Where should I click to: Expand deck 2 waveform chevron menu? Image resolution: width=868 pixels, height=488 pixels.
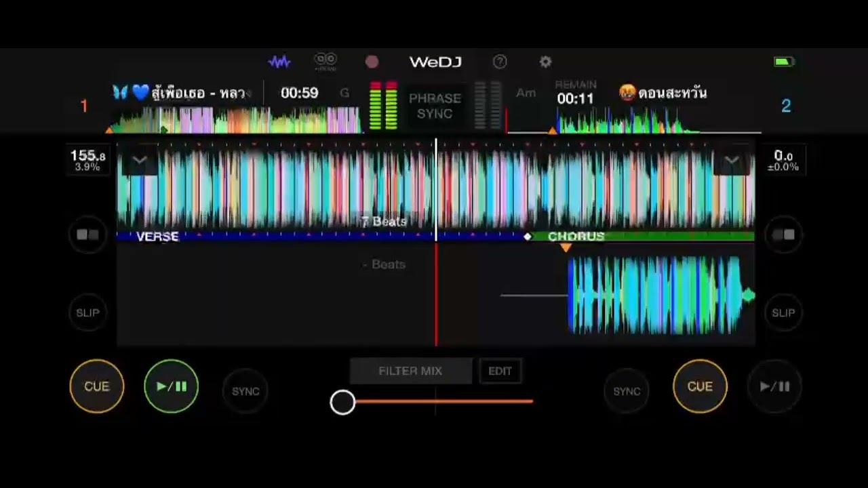pyautogui.click(x=731, y=161)
